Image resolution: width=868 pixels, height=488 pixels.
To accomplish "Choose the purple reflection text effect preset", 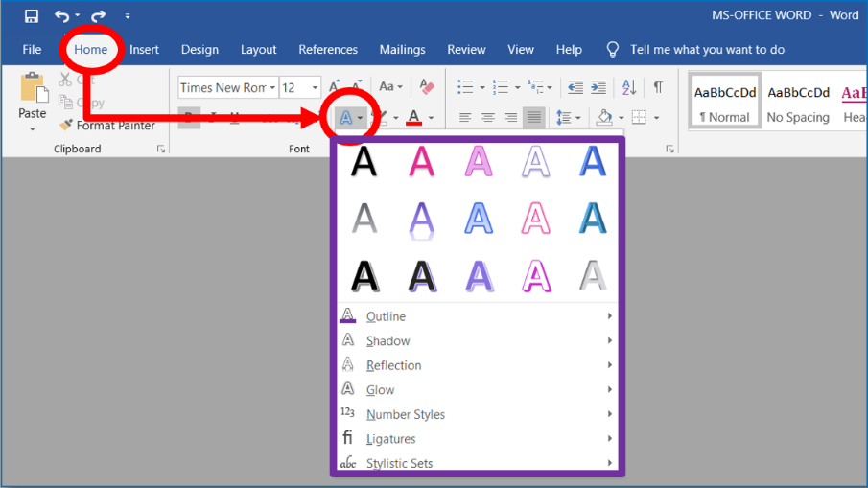I will pos(421,221).
